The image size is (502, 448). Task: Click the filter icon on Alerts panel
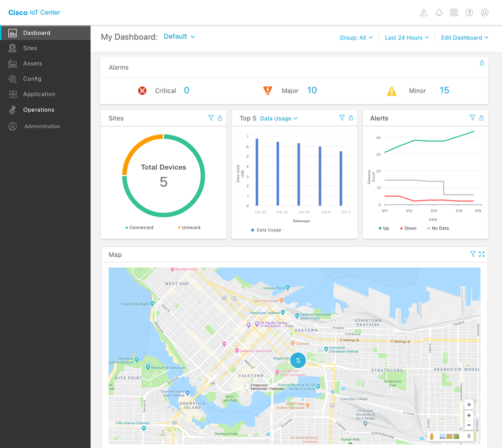[x=472, y=118]
